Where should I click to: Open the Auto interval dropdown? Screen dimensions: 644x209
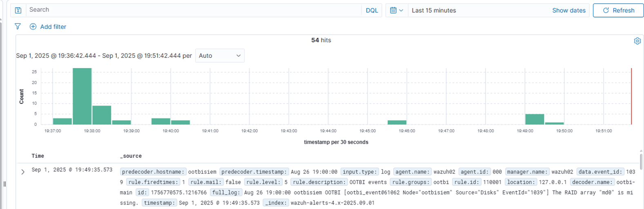[x=220, y=55]
